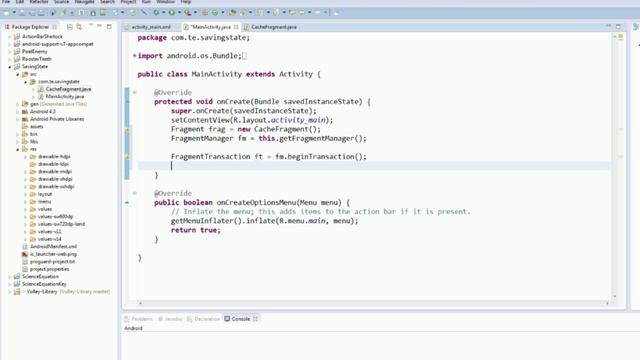Image resolution: width=640 pixels, height=360 pixels.
Task: Open the Project menu
Action: point(128,2)
